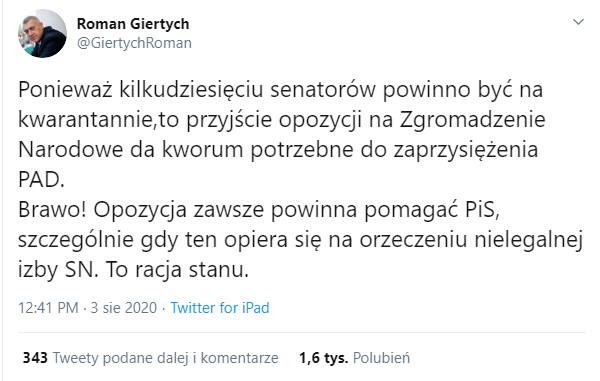600x381 pixels.
Task: Open the Polubień likes list
Action: click(381, 358)
